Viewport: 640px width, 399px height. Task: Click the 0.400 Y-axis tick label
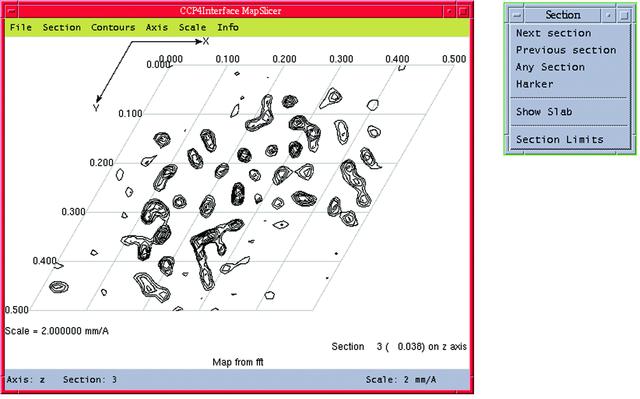(44, 261)
